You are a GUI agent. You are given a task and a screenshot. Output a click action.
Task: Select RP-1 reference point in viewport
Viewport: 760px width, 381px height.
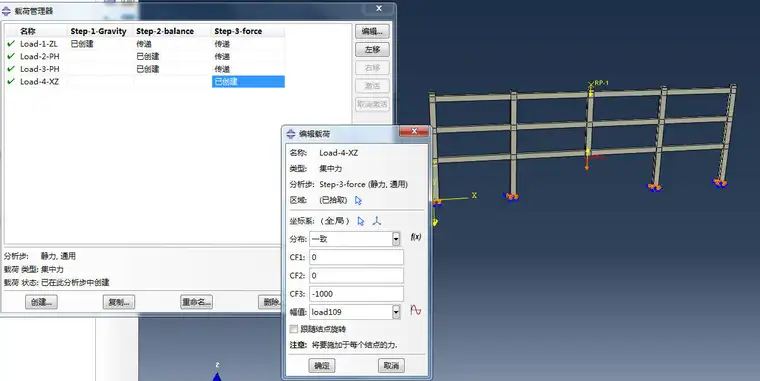(590, 84)
